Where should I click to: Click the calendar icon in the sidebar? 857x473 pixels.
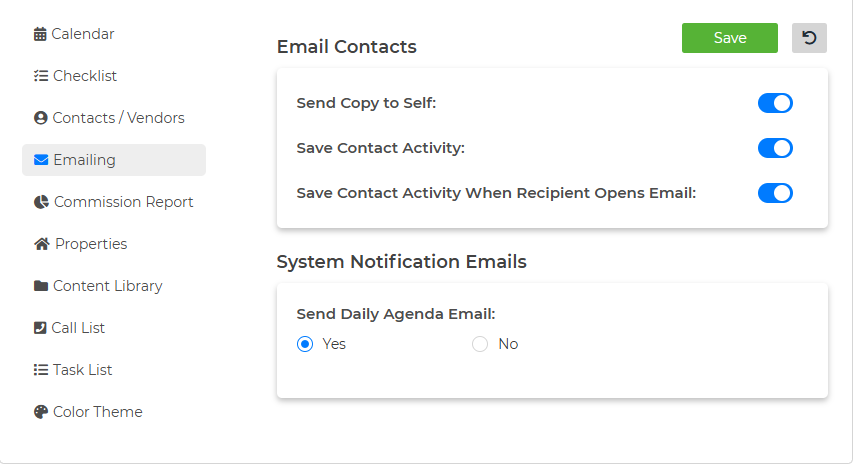(x=40, y=34)
